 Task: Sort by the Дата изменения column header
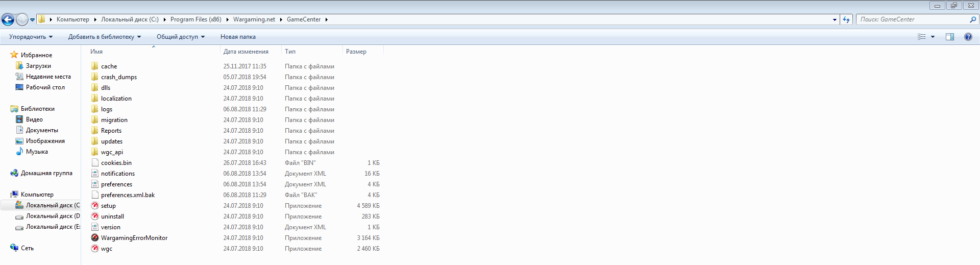pos(246,52)
